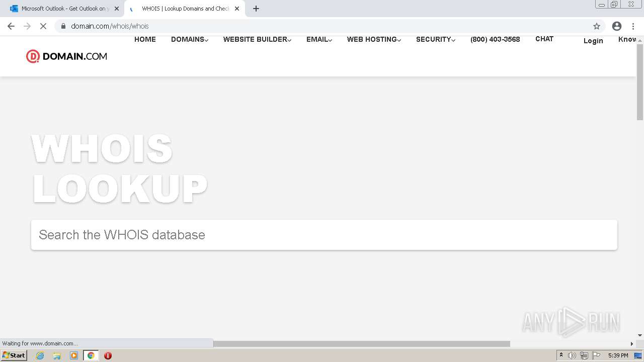Open the Action Center flag icon
Screen dimensions: 644x362
[x=596, y=355]
